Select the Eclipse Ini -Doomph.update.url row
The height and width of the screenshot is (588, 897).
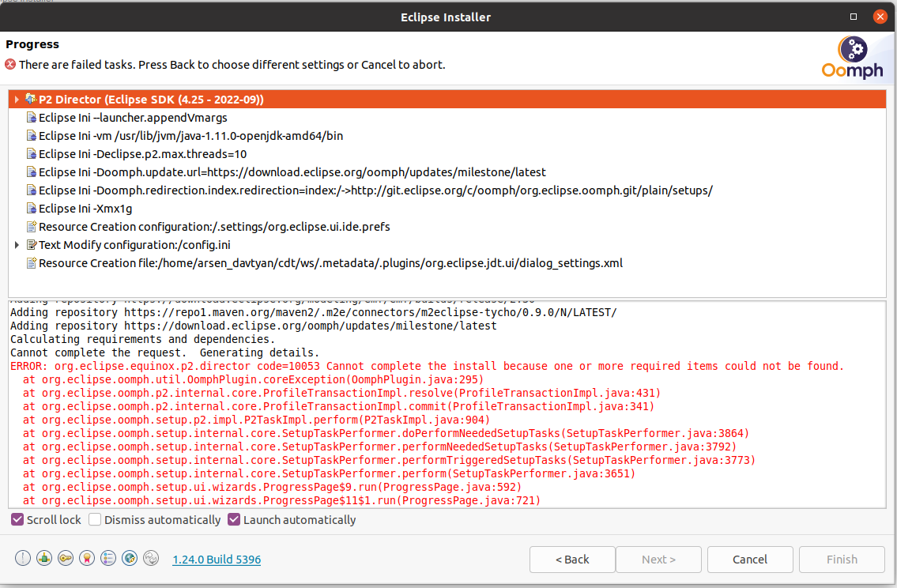tap(447, 172)
